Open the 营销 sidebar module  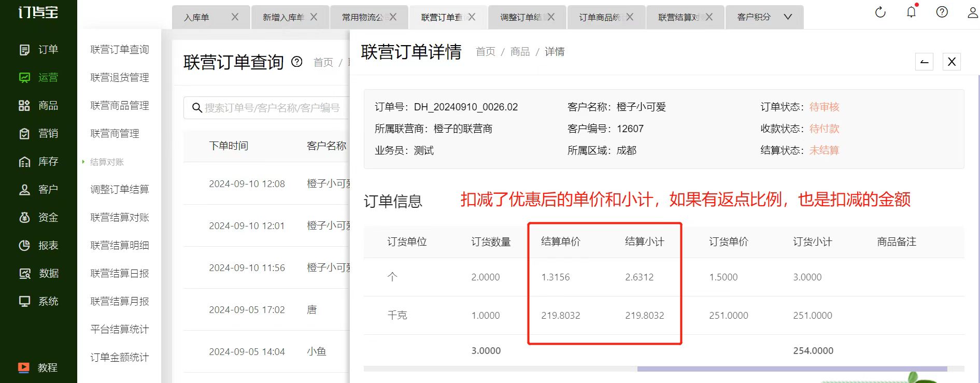pos(38,134)
